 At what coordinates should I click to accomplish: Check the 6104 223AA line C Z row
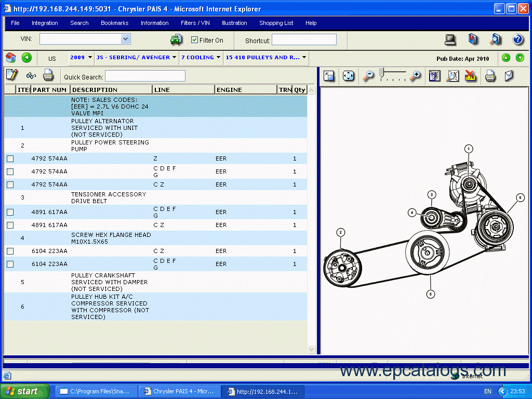[x=10, y=251]
